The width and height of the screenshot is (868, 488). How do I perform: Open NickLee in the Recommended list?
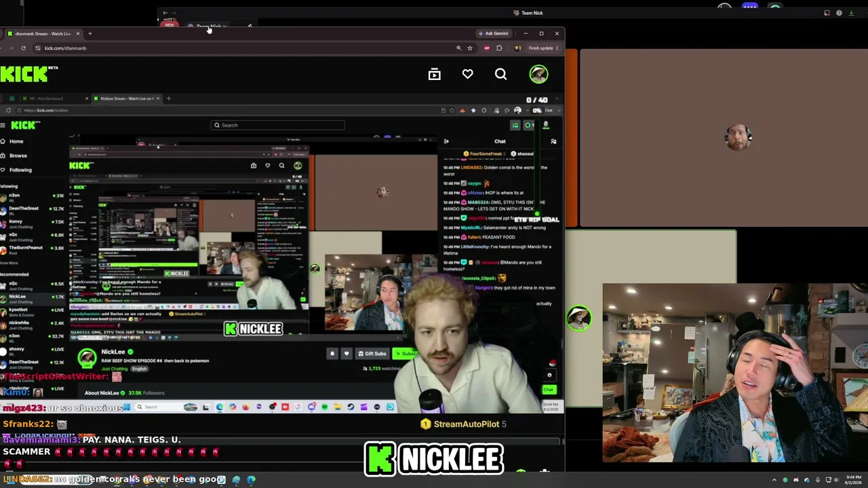click(33, 298)
